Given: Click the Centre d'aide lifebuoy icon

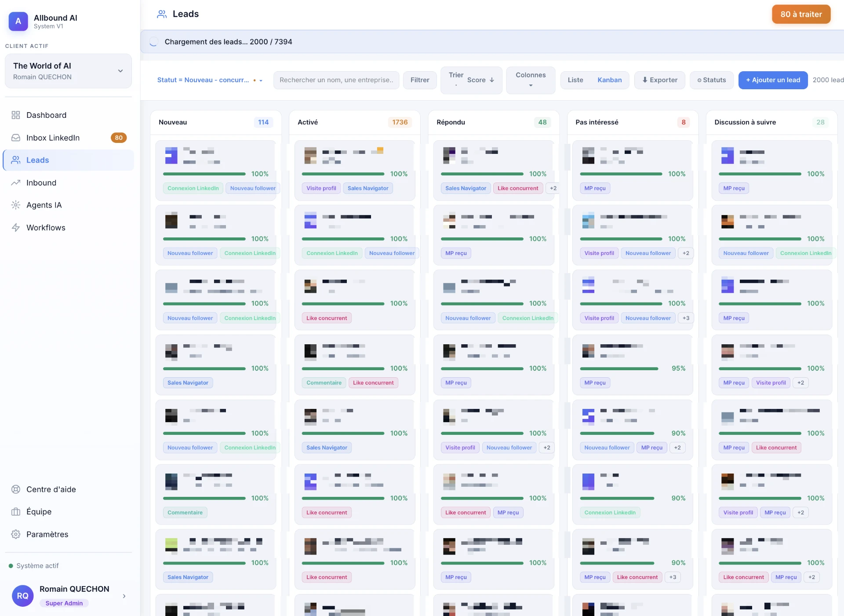Looking at the screenshot, I should [16, 489].
